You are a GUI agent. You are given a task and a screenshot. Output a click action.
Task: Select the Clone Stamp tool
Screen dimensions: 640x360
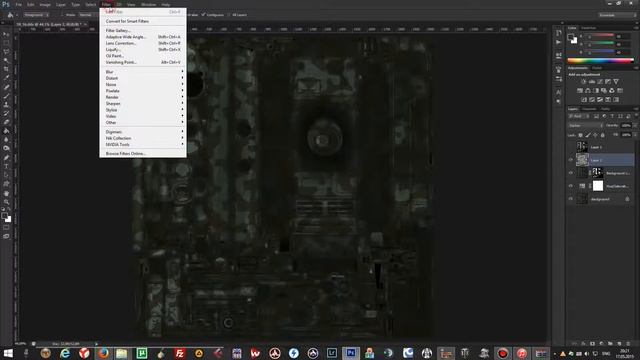(6, 104)
